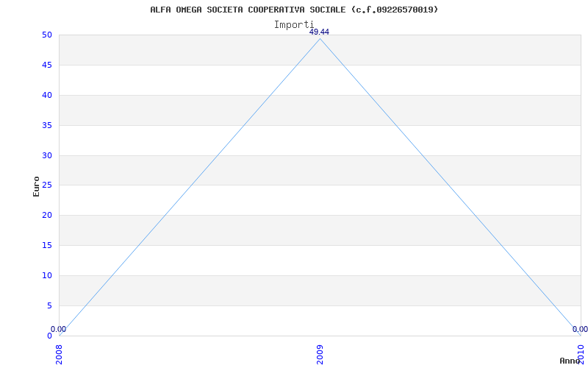Click the 40 y-axis tick label
Viewport: 588px width, 368px height.
coord(47,95)
